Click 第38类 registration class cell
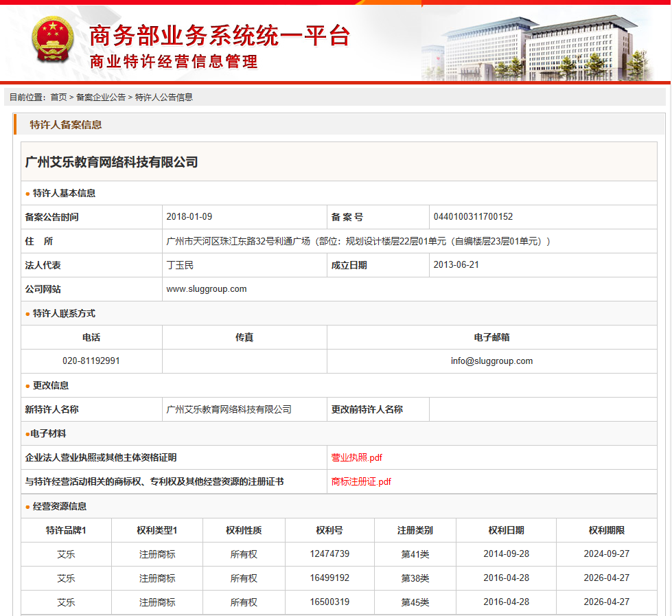Image resolution: width=672 pixels, height=616 pixels. pos(415,578)
